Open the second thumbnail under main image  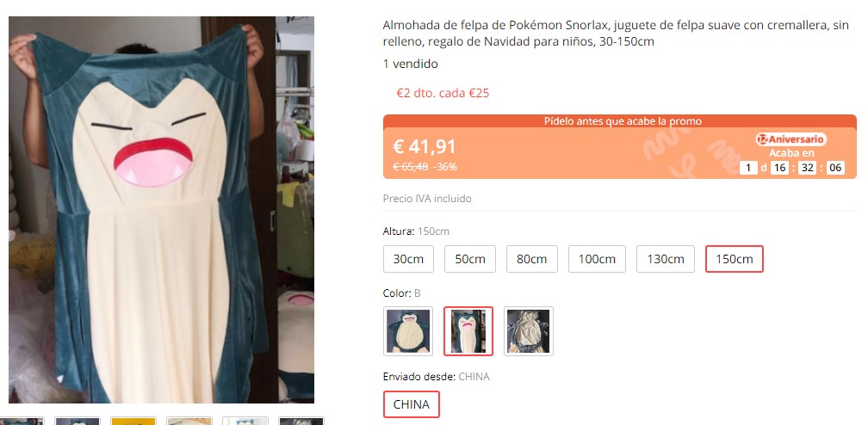77,421
